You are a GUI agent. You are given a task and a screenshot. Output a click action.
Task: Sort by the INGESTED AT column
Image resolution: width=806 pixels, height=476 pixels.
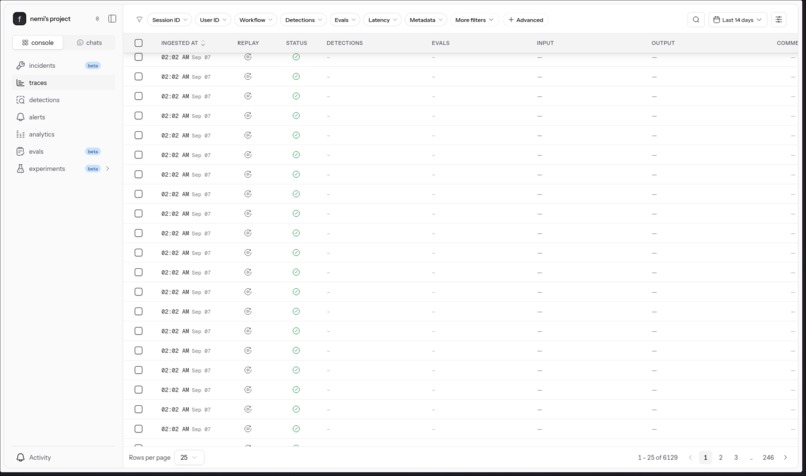pos(183,43)
